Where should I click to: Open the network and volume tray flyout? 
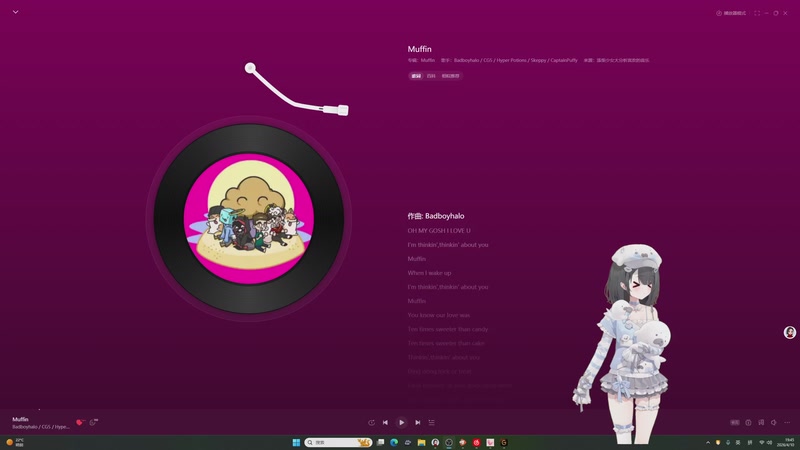pos(765,442)
